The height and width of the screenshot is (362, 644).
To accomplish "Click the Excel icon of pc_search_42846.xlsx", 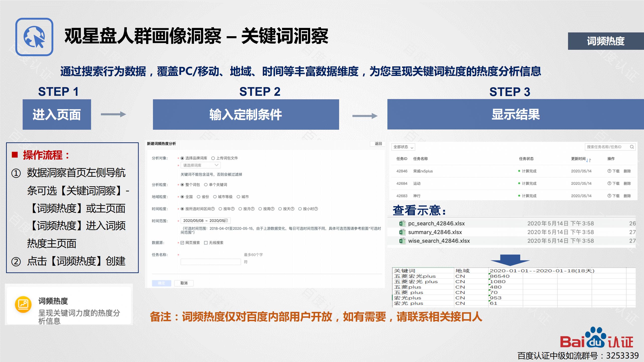I will (x=403, y=223).
